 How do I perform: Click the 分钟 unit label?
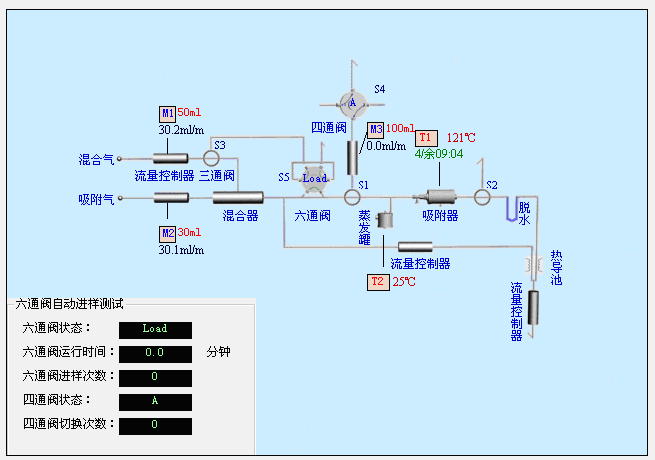(218, 352)
